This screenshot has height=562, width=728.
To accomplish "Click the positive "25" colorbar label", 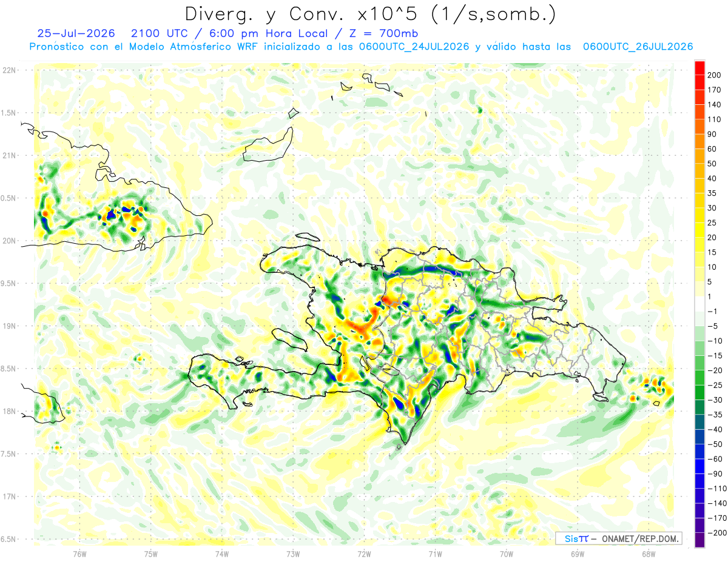I will pos(712,222).
